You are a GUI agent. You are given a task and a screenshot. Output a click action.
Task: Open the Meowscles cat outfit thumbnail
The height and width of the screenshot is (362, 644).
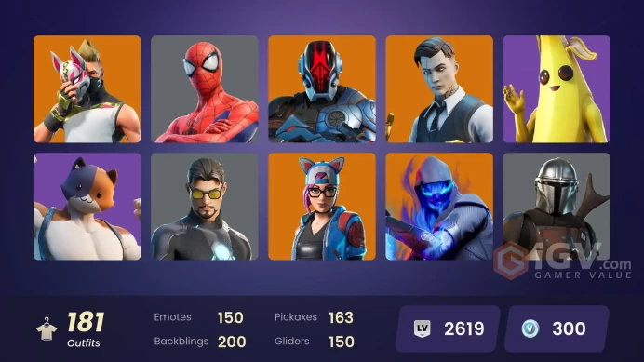pyautogui.click(x=87, y=207)
